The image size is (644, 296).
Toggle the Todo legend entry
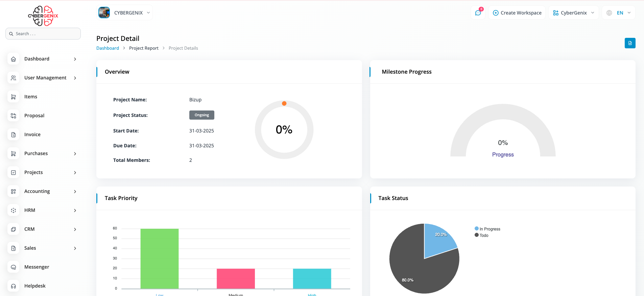[482, 236]
